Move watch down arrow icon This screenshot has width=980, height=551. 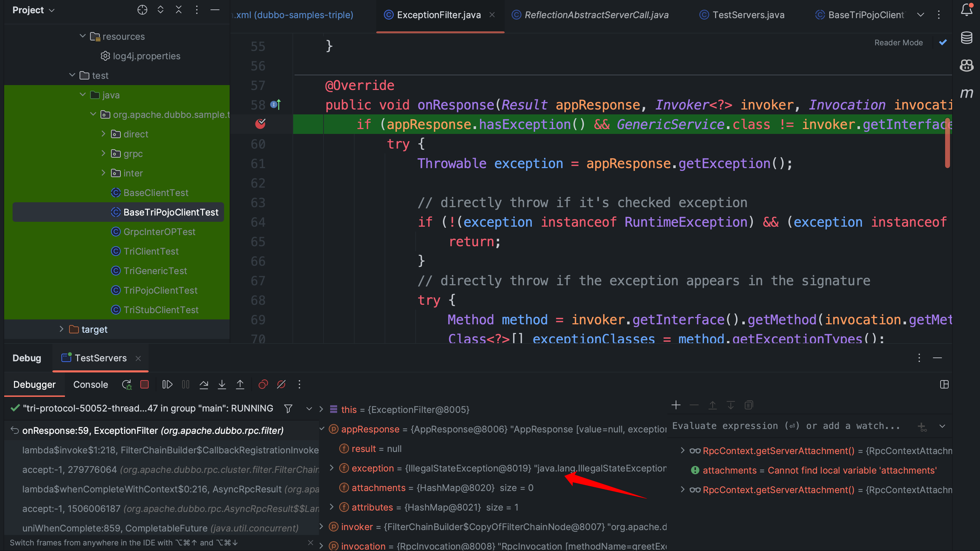pyautogui.click(x=731, y=405)
